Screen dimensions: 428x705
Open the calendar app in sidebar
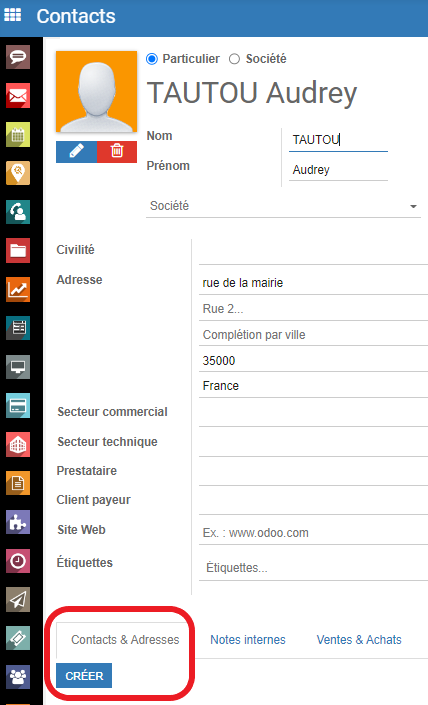coord(18,134)
